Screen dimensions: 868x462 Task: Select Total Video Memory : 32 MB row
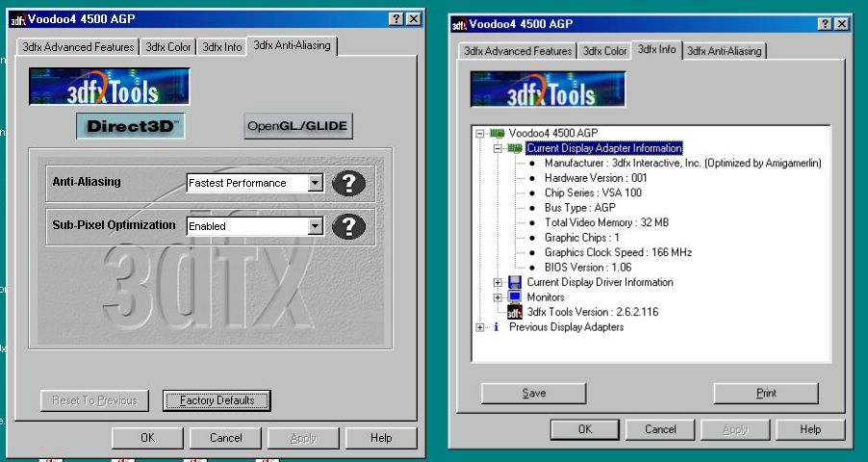coord(606,222)
